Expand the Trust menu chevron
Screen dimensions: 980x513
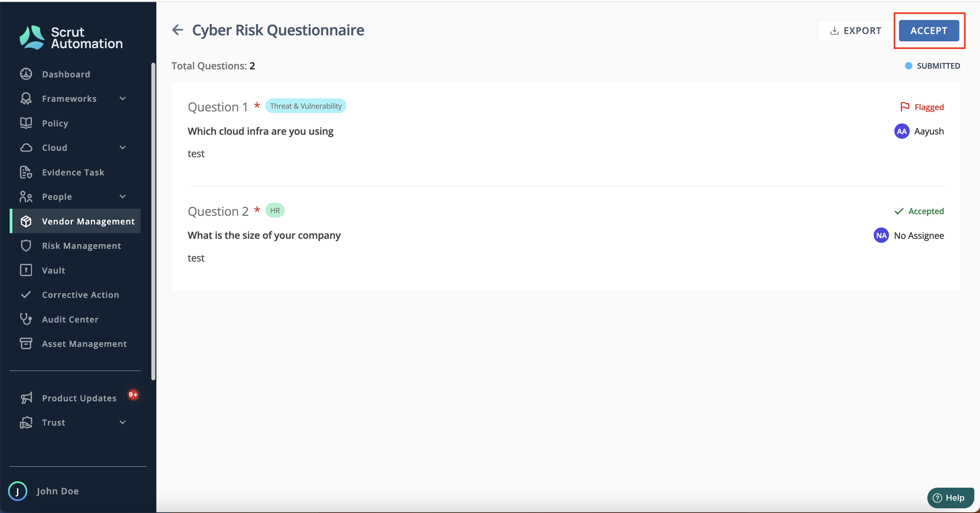click(123, 422)
